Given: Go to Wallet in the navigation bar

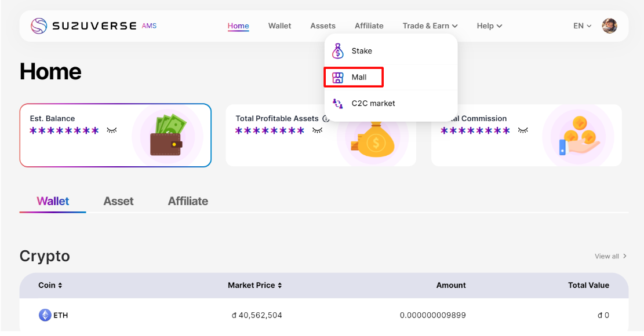Looking at the screenshot, I should coord(279,26).
